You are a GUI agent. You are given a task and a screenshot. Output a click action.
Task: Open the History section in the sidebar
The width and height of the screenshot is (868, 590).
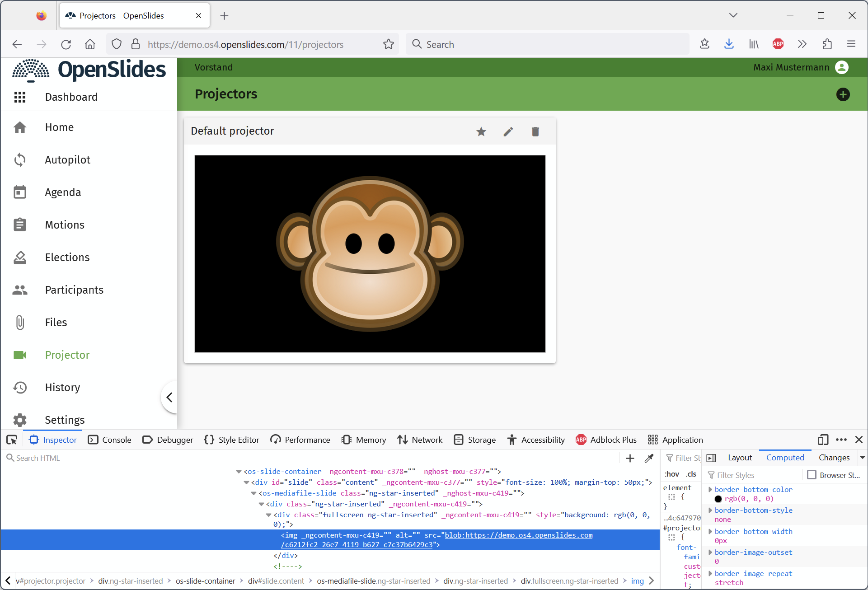62,387
